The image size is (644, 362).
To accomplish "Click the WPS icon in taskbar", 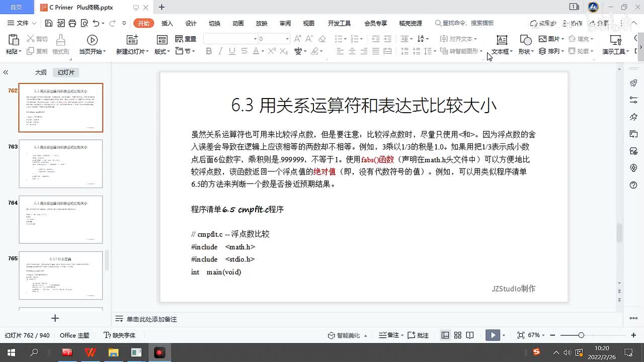I will (91, 352).
